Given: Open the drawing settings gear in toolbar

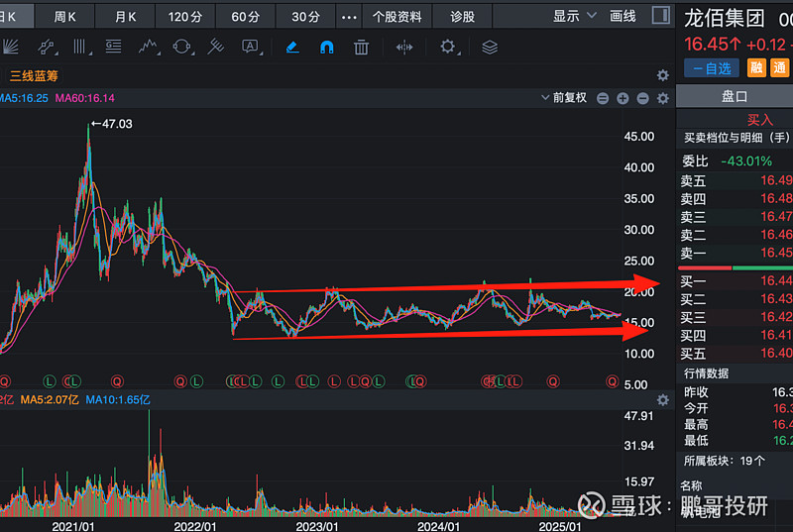Looking at the screenshot, I should pos(448,47).
